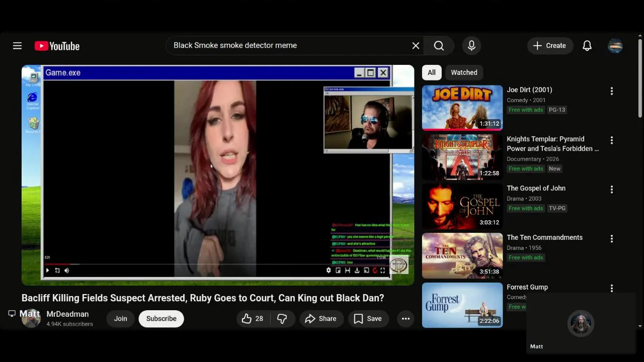Image resolution: width=644 pixels, height=362 pixels.
Task: Open more options for Joe Dirt
Action: pyautogui.click(x=612, y=91)
